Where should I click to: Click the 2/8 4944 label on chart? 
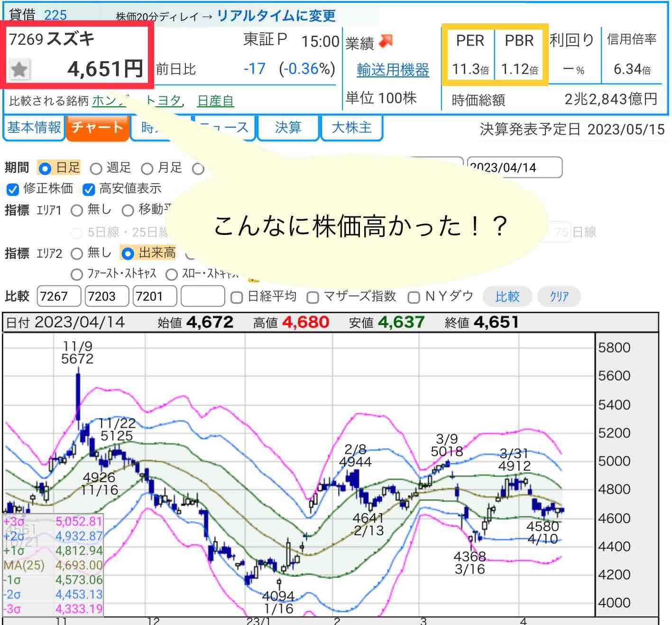[x=355, y=455]
